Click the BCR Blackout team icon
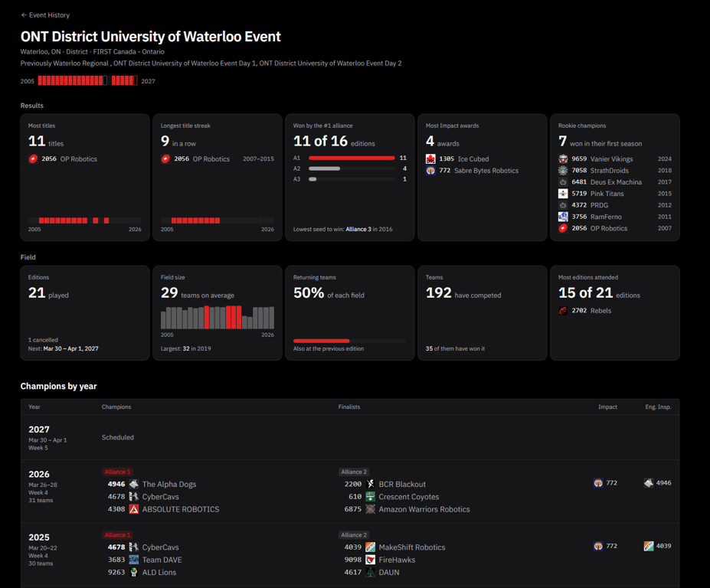710x588 pixels. [x=371, y=484]
